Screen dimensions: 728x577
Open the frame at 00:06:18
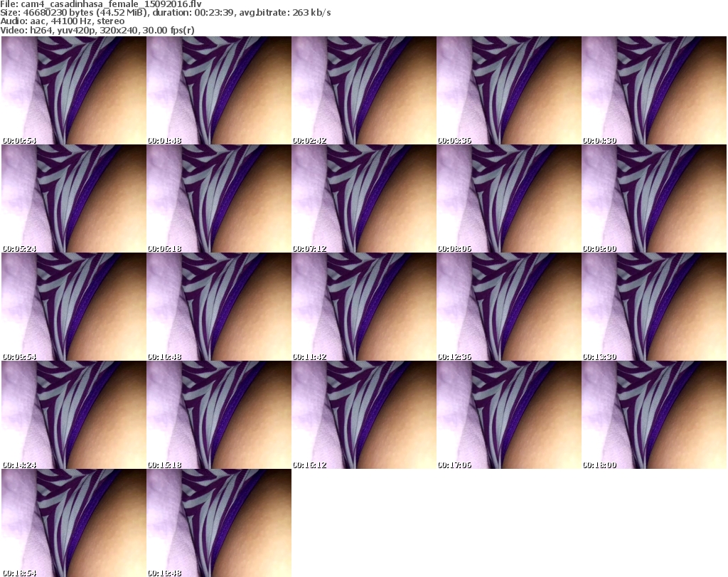point(219,198)
